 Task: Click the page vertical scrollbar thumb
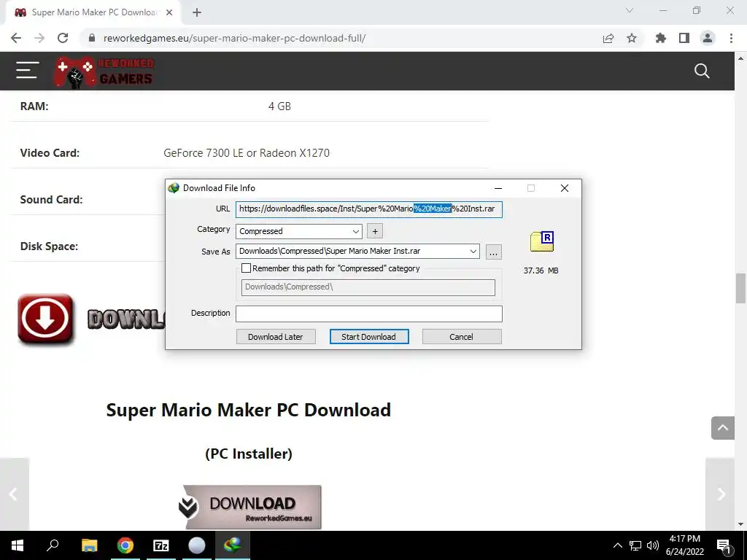pyautogui.click(x=740, y=288)
